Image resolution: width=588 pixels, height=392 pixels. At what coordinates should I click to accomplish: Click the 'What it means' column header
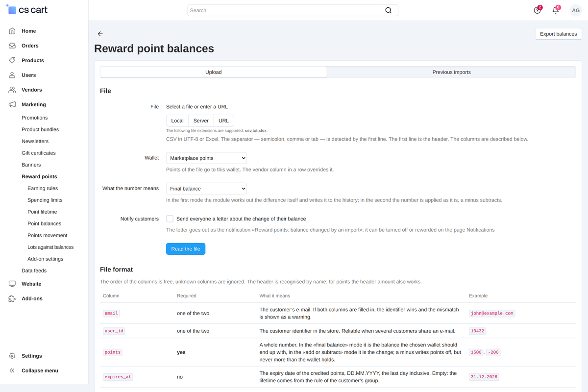(274, 295)
